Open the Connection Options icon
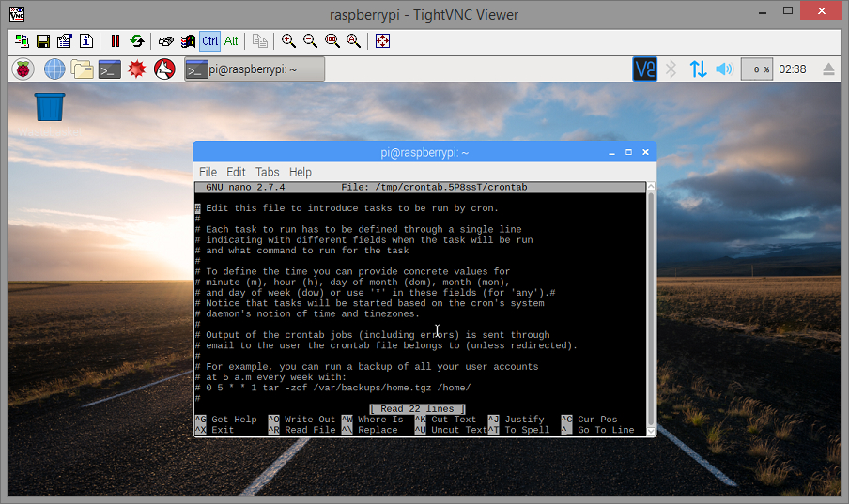Screen dimensions: 849x504 (65, 41)
